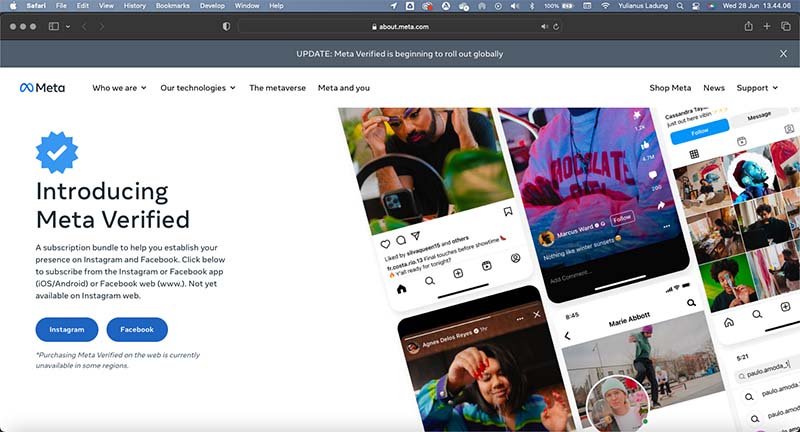
Task: Open a new tab with plus icon
Action: click(766, 26)
